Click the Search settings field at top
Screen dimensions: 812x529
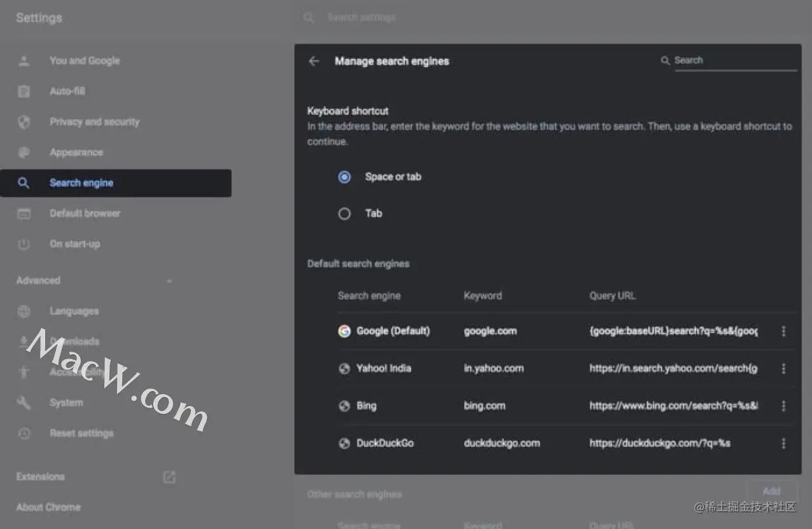(361, 18)
